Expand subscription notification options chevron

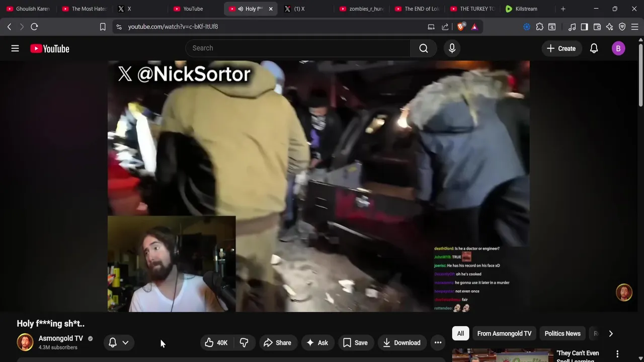[125, 343]
